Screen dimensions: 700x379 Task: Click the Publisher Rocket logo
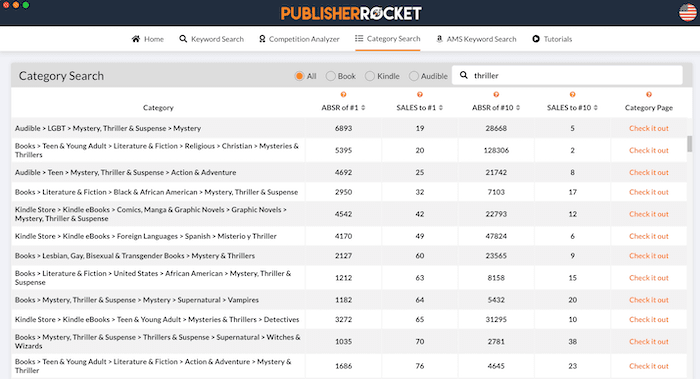[x=351, y=13]
